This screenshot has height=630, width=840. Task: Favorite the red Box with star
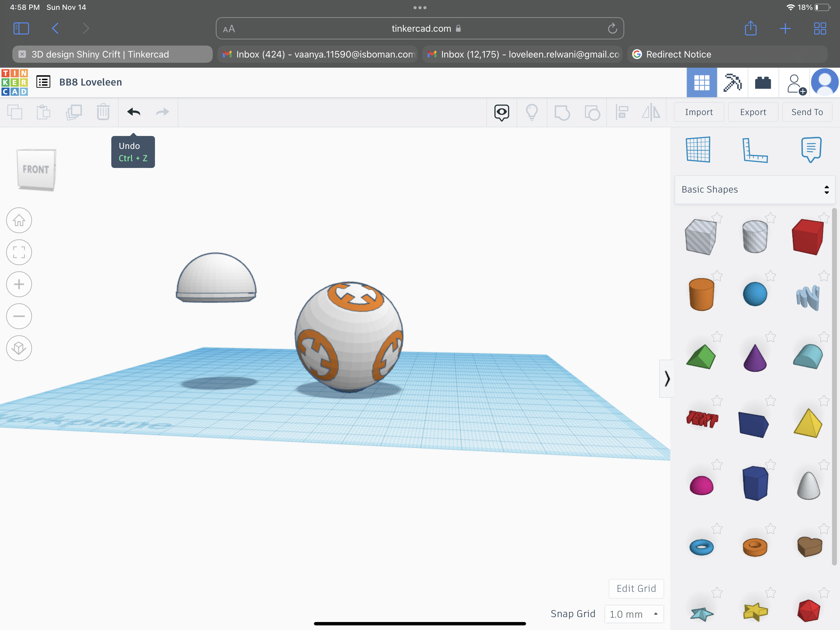pyautogui.click(x=823, y=218)
